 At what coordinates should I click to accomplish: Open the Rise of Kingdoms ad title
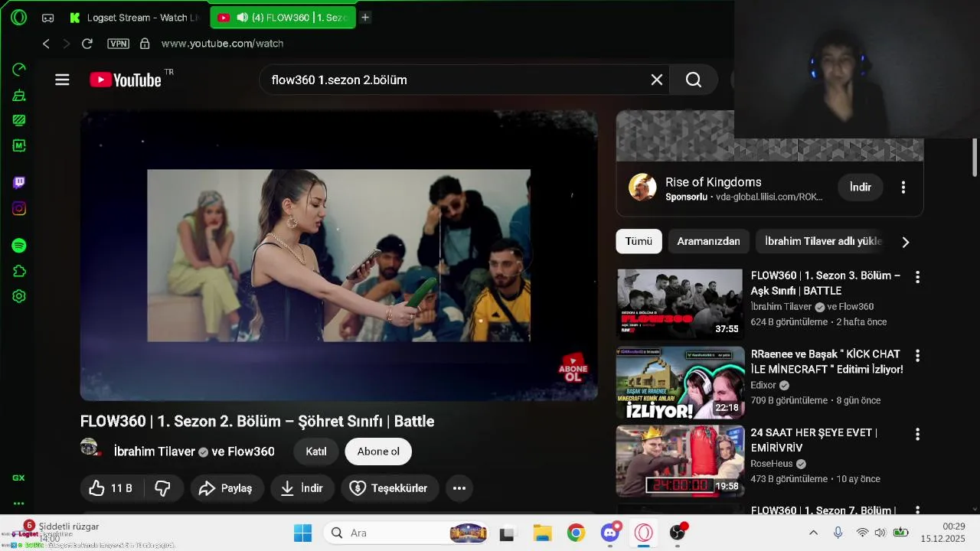pos(714,182)
